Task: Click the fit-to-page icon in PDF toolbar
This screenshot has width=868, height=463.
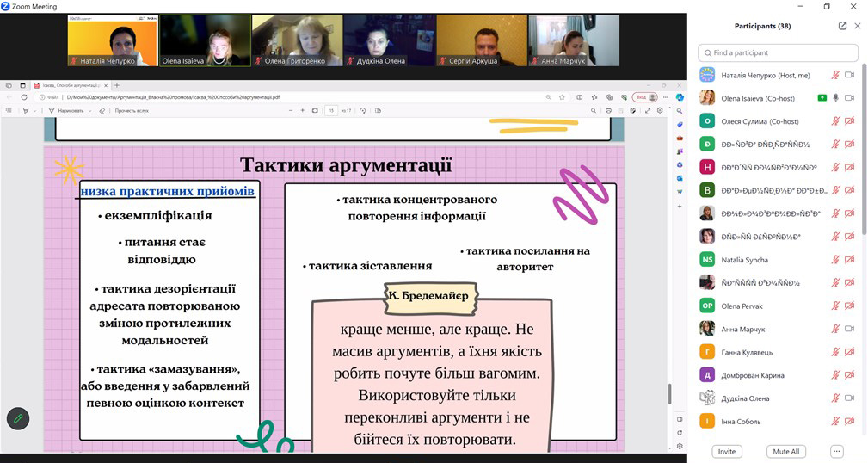Action: tap(315, 111)
